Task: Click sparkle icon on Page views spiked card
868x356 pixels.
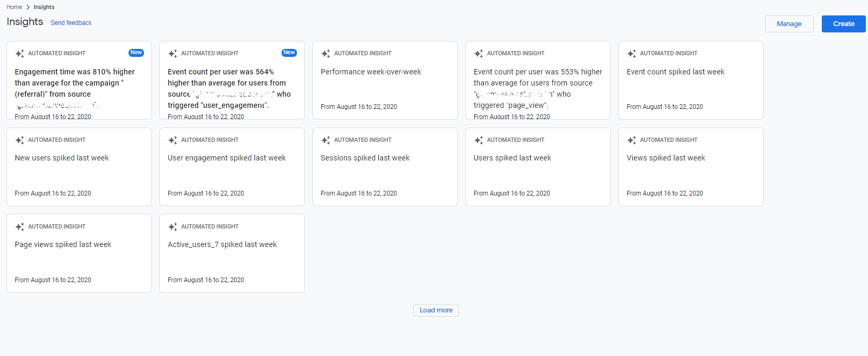Action: (20, 227)
